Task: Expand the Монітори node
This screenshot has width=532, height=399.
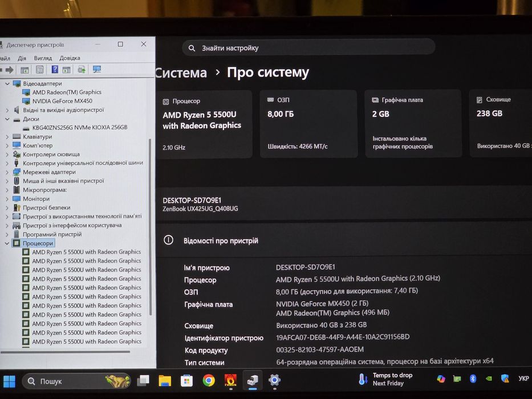Action: (x=7, y=199)
